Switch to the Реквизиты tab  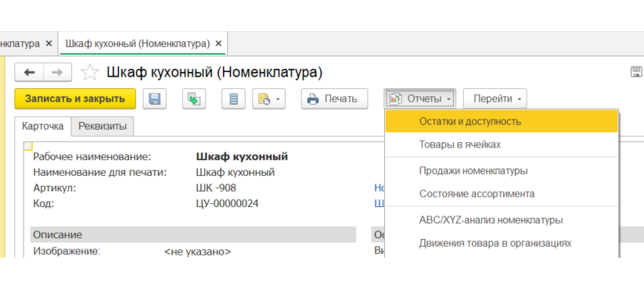pos(103,126)
